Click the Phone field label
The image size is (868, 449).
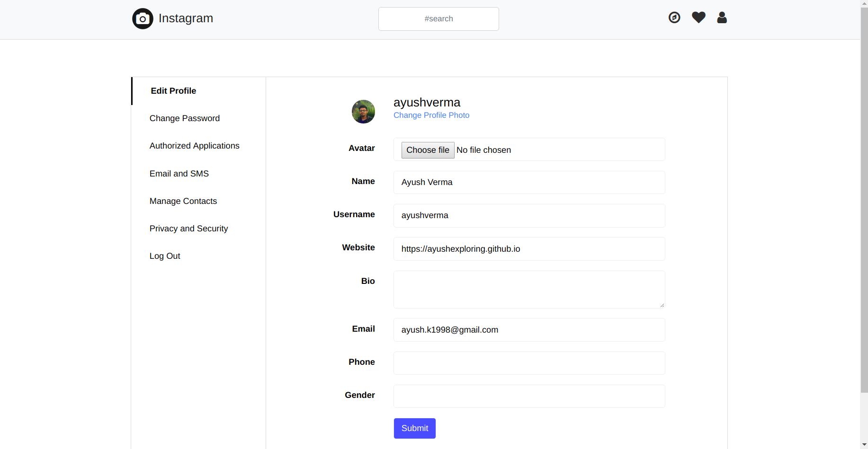click(x=362, y=362)
